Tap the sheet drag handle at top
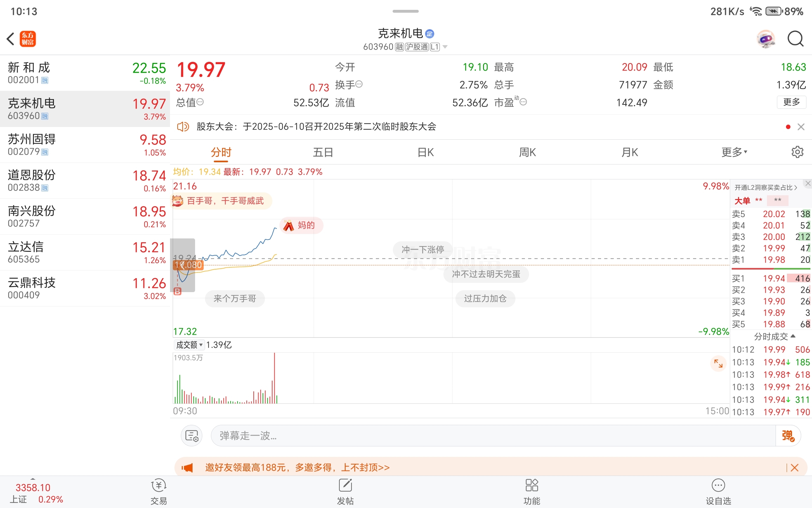The width and height of the screenshot is (812, 508). 406,11
